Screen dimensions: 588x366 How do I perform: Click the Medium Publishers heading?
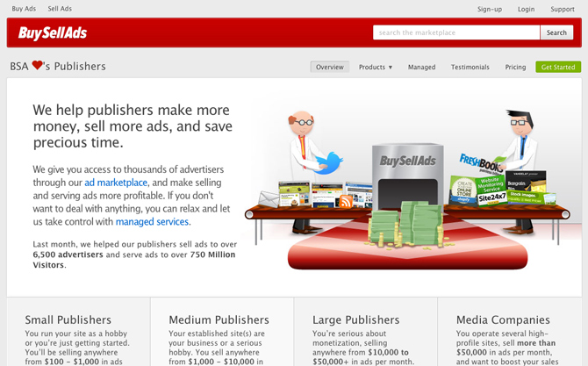[219, 319]
